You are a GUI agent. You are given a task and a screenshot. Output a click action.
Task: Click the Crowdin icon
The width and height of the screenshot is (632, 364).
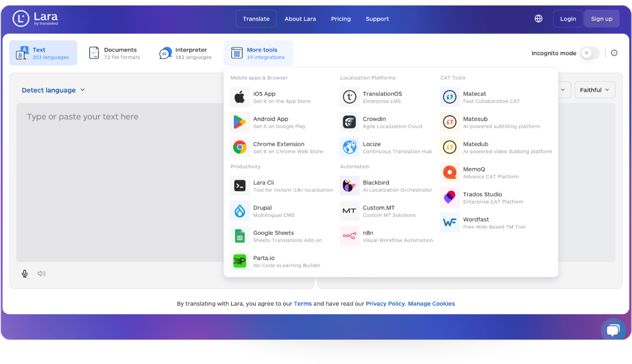click(349, 122)
